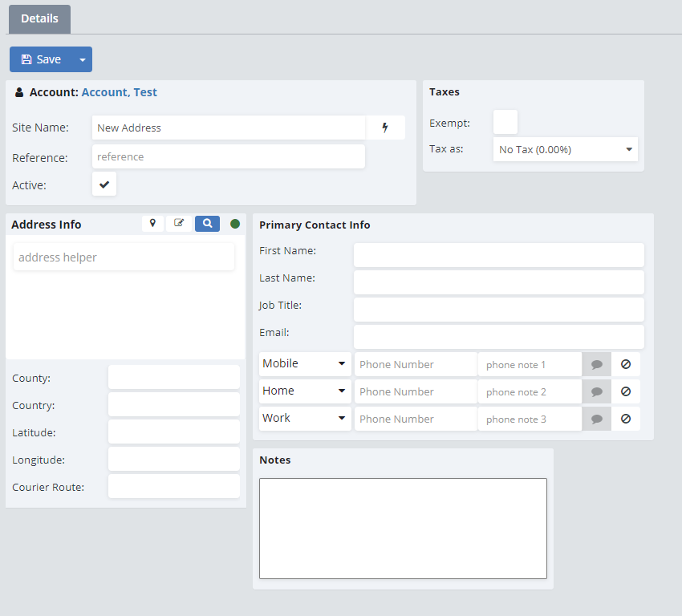This screenshot has width=682, height=616.
Task: Click the map pin icon in Address Info
Action: 152,224
